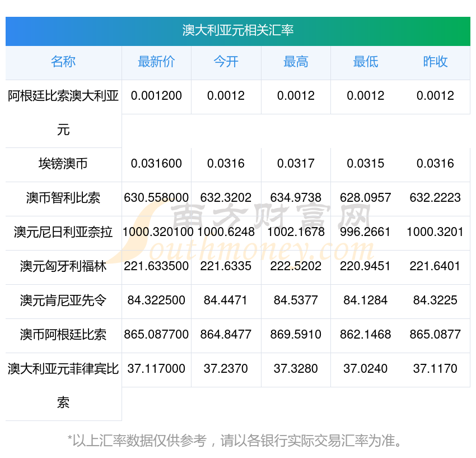
Task: Click the 澳元肯尼亚先令 row name
Action: 63,300
